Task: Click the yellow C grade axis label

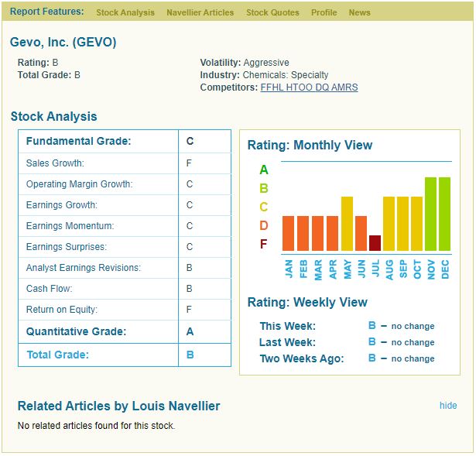Action: 264,207
